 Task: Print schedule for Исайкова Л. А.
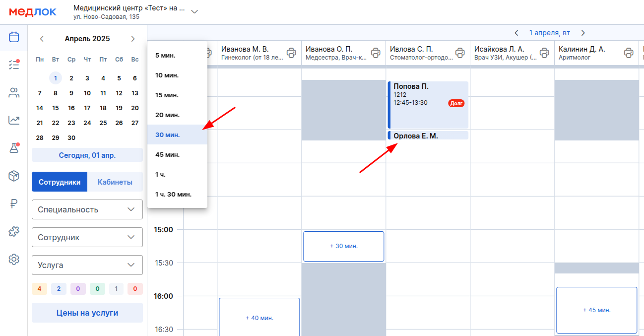545,52
